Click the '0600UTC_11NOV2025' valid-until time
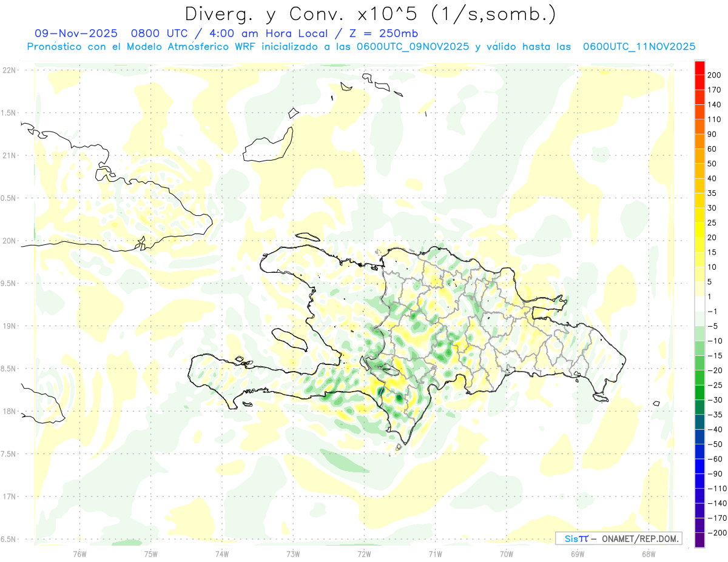This screenshot has height=562, width=728. click(x=639, y=47)
